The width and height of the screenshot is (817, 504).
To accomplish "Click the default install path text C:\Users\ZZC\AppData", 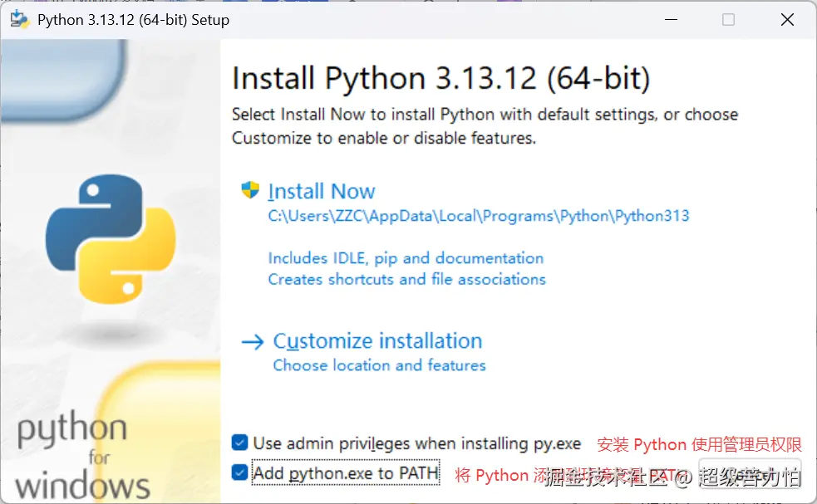I will (x=479, y=216).
